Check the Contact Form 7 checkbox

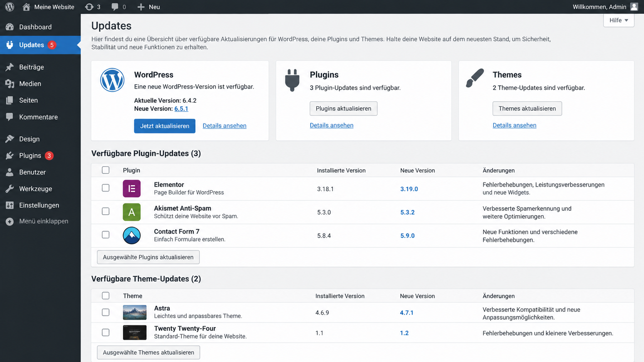tap(106, 235)
